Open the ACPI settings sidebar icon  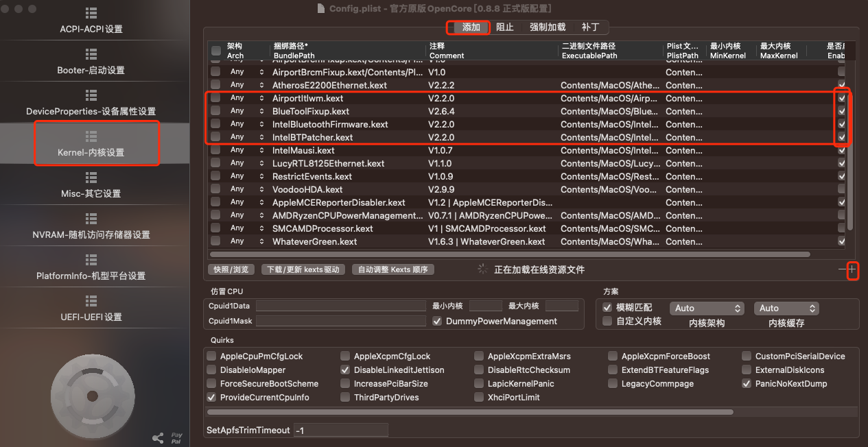[91, 14]
